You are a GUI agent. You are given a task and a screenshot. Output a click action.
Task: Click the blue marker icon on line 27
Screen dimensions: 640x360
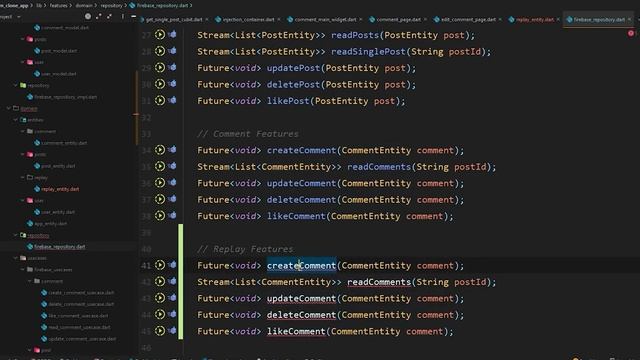point(172,34)
